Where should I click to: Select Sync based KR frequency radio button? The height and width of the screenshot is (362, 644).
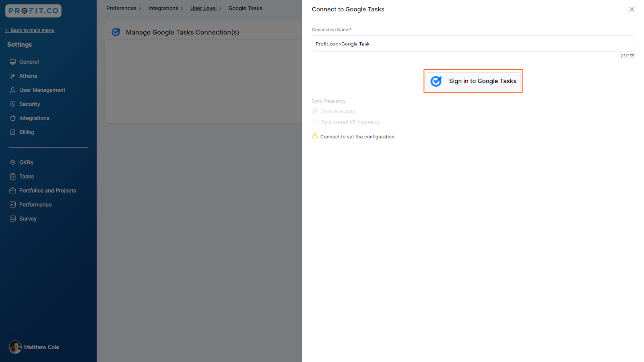click(315, 122)
